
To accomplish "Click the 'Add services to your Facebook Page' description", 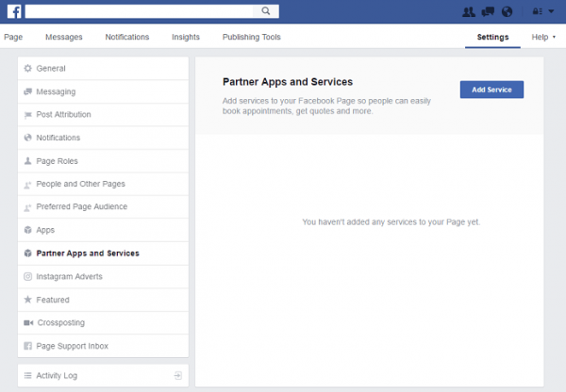I will (326, 106).
